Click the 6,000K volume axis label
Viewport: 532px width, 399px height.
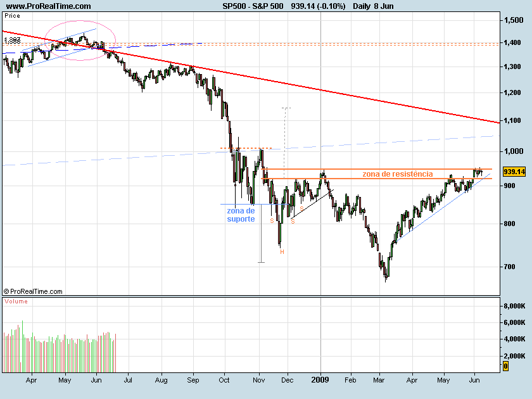(x=515, y=322)
